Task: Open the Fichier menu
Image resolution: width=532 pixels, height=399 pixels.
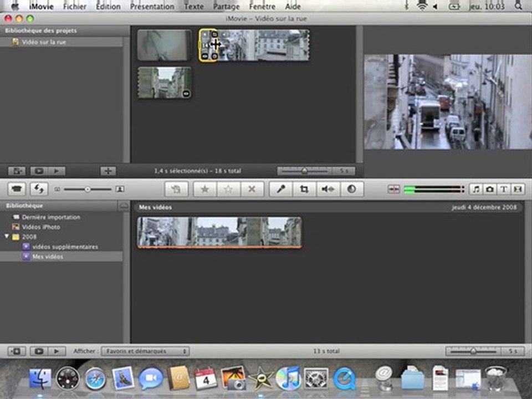Action: [75, 7]
